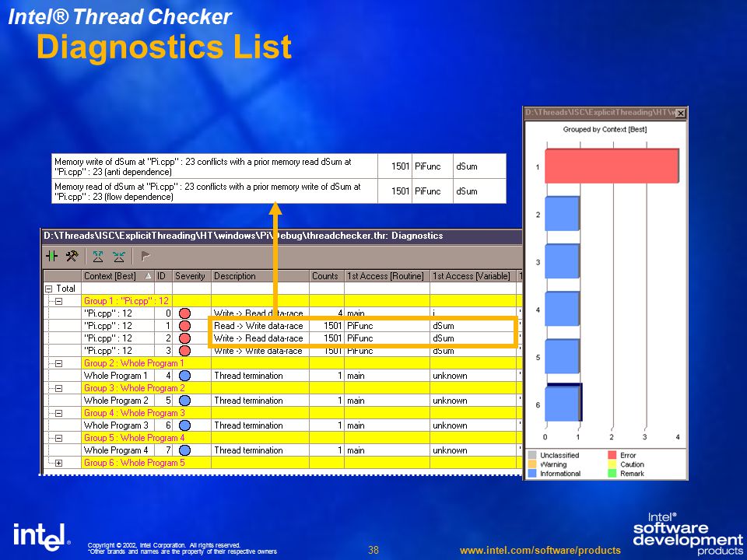The width and height of the screenshot is (747, 560).
Task: Select the "Group 5 : Whole Program 4" label
Action: [134, 438]
